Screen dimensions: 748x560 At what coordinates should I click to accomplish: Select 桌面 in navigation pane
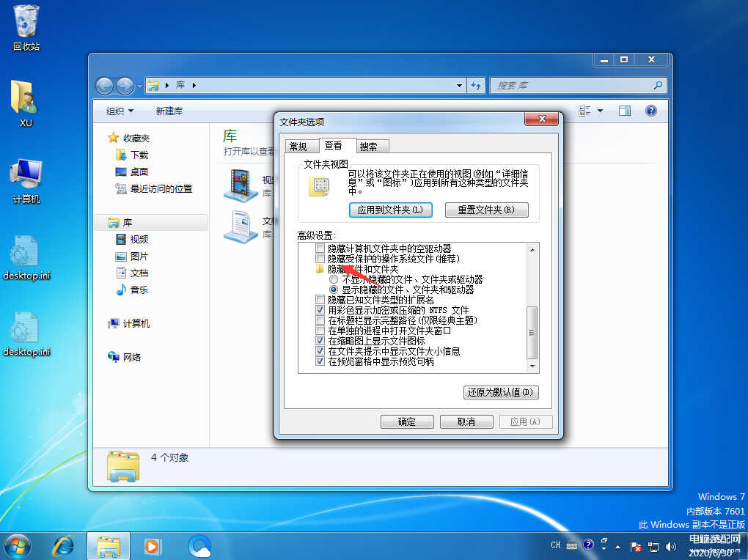(132, 172)
